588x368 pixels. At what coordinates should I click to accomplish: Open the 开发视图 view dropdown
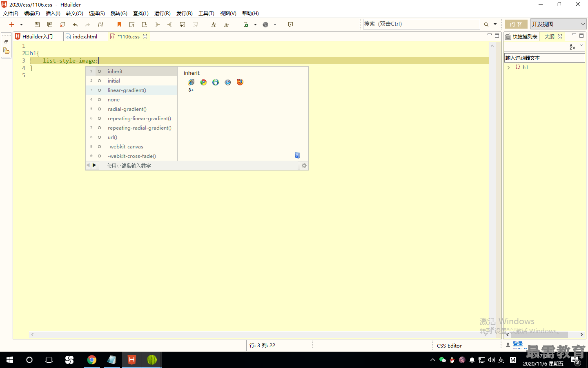(x=558, y=24)
